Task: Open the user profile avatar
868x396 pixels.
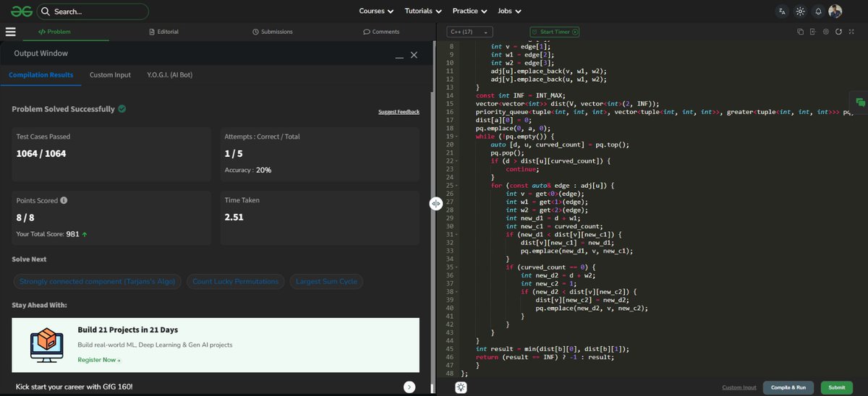Action: (x=835, y=11)
